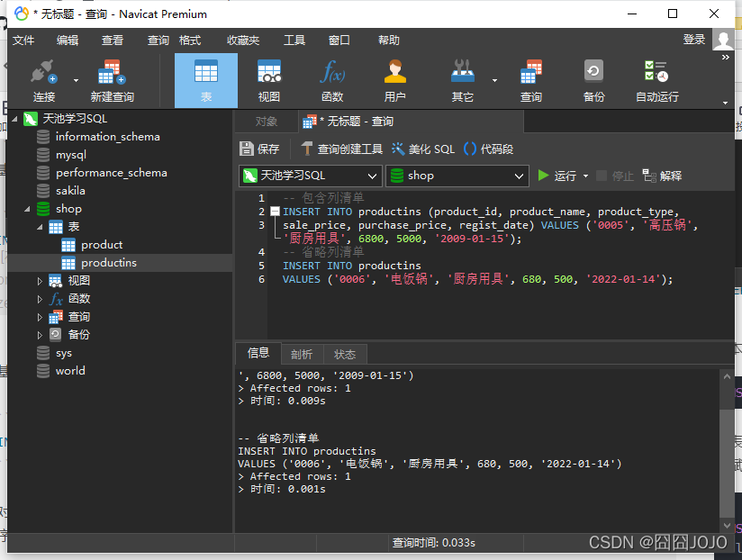Collapse the 表 (Tables) tree node

tap(40, 227)
